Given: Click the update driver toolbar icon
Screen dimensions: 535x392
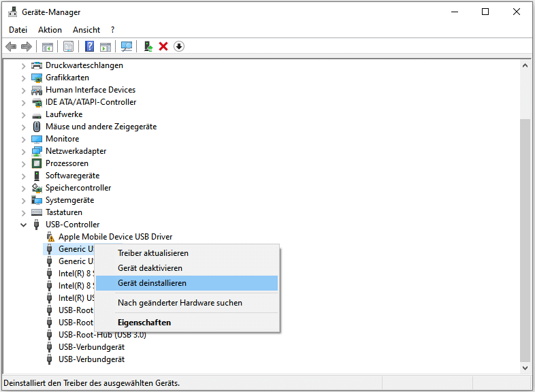Looking at the screenshot, I should click(148, 46).
